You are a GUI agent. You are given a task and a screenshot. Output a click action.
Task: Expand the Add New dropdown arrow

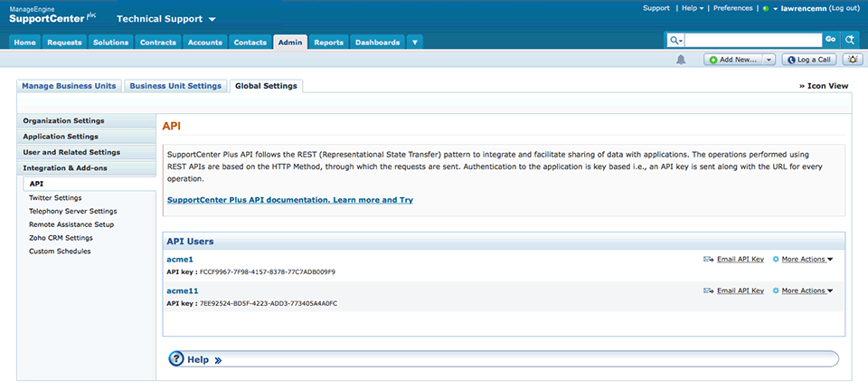coord(769,60)
